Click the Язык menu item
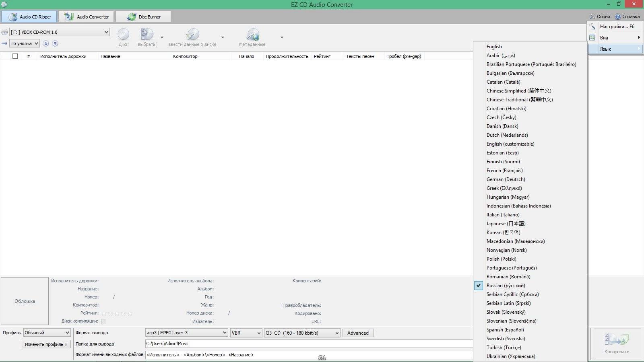 click(615, 49)
